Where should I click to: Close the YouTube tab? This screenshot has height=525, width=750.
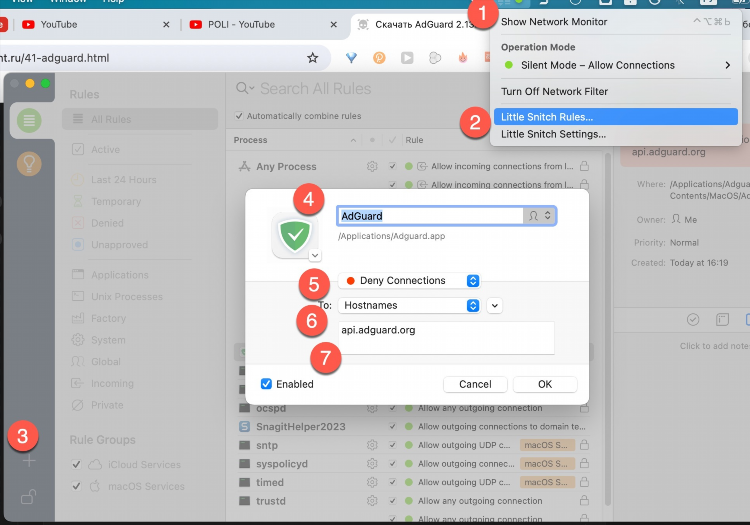(166, 24)
